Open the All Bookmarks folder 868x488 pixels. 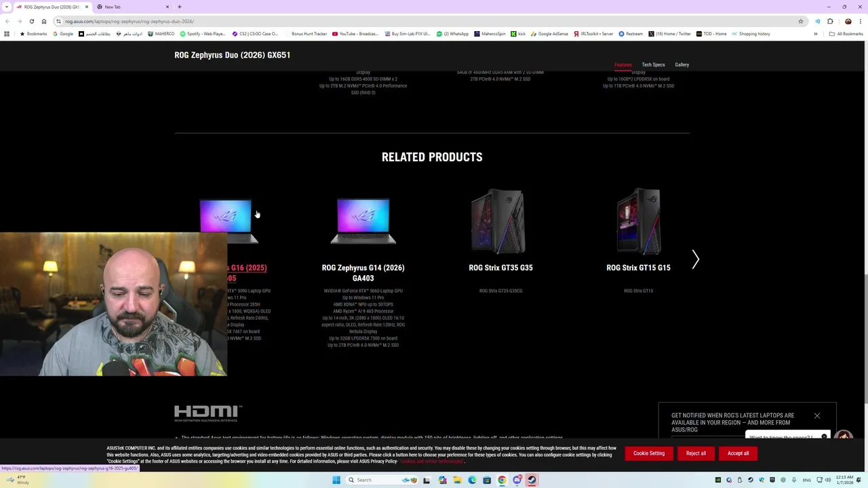point(846,34)
